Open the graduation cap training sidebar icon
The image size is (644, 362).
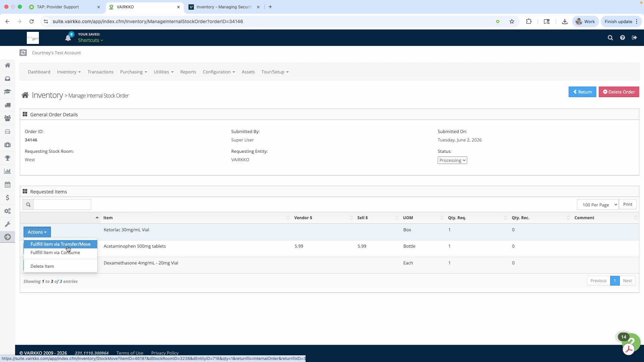[7, 92]
